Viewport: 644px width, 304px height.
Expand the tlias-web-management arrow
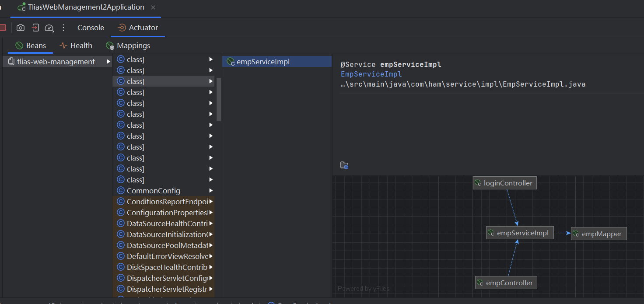pyautogui.click(x=108, y=62)
